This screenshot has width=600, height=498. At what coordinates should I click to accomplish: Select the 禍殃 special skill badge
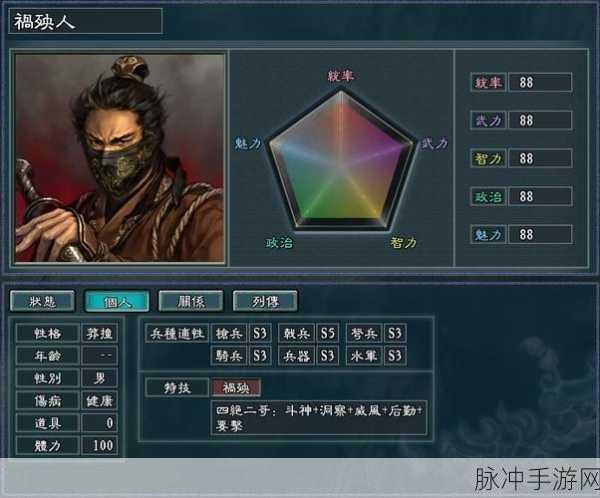tap(236, 388)
